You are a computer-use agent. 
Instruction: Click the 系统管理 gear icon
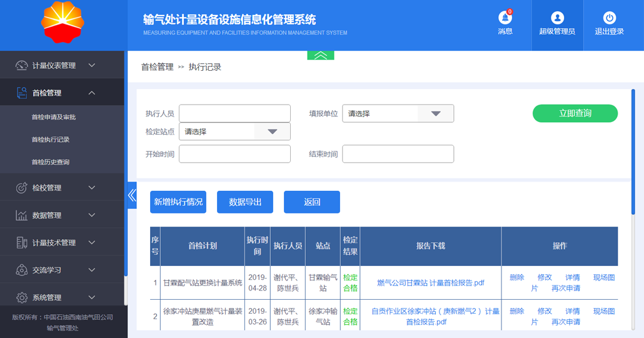click(21, 298)
